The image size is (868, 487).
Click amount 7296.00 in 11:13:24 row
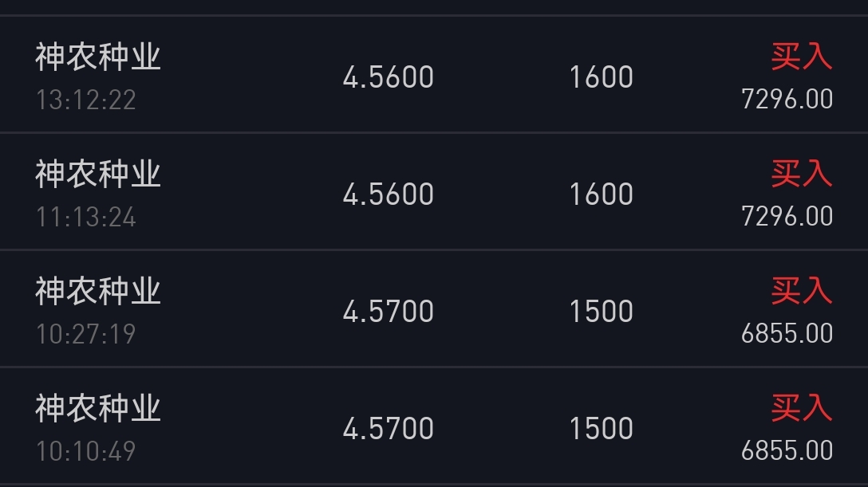point(787,216)
